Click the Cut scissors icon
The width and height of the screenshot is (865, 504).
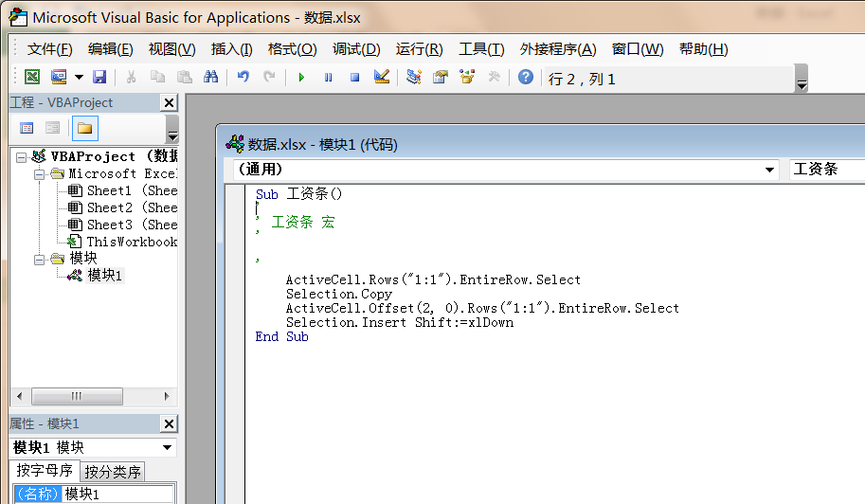coord(131,77)
